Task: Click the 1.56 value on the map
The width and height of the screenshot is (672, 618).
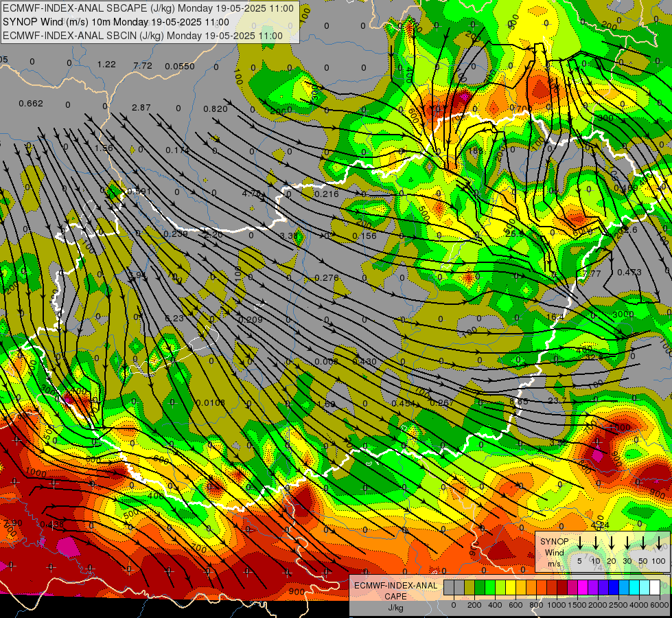Action: coord(104,148)
